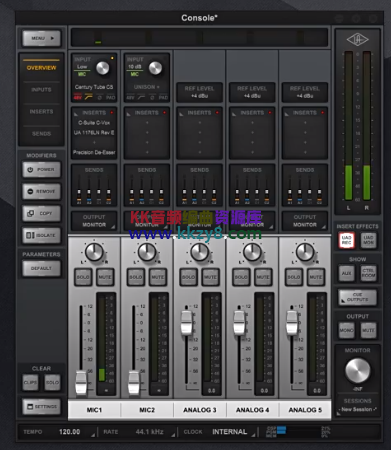
Task: Solo the MIC2 channel
Action: 136,277
